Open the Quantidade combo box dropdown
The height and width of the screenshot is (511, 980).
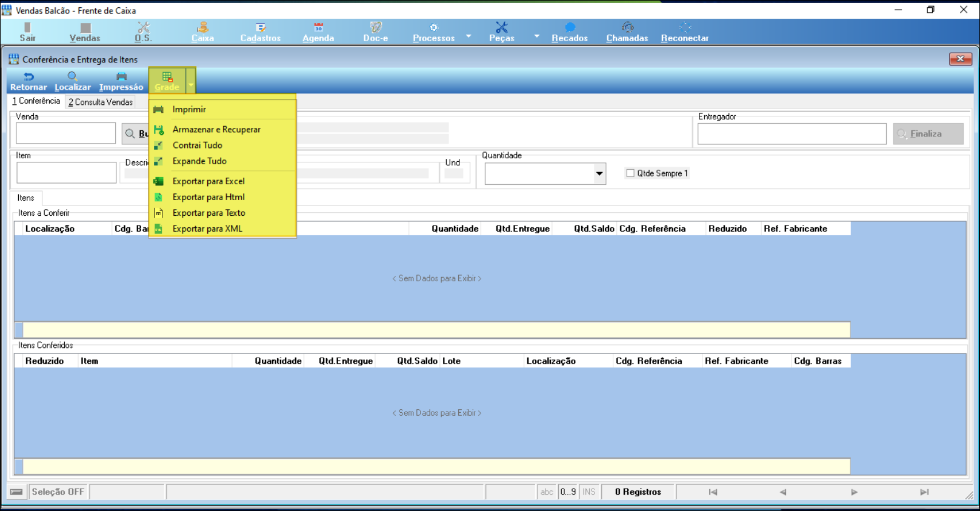click(x=599, y=174)
